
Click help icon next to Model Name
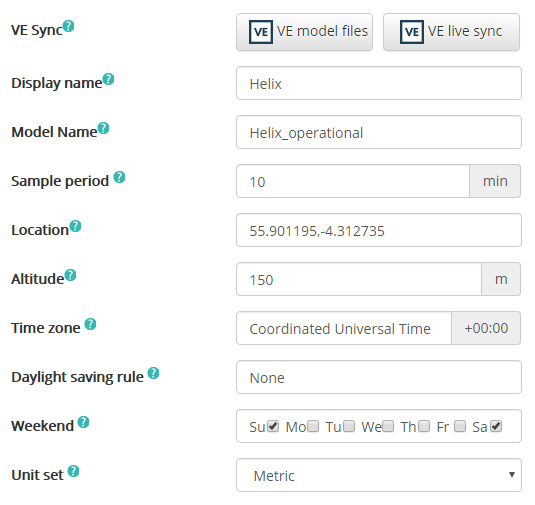click(103, 128)
